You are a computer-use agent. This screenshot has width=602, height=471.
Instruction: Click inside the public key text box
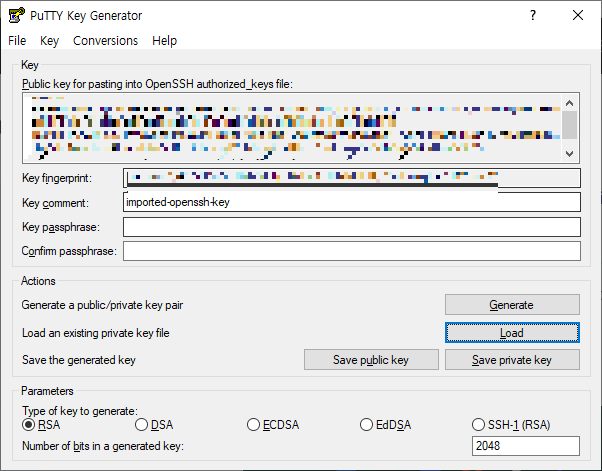(x=293, y=128)
